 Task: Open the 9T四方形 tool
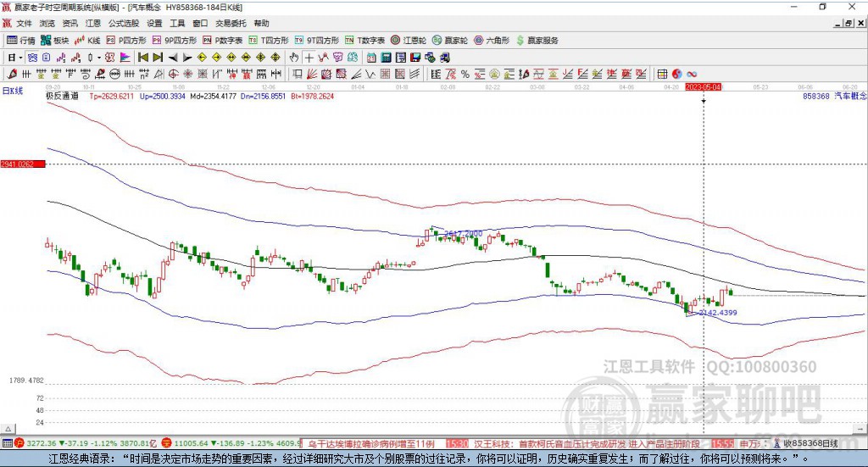click(x=317, y=41)
